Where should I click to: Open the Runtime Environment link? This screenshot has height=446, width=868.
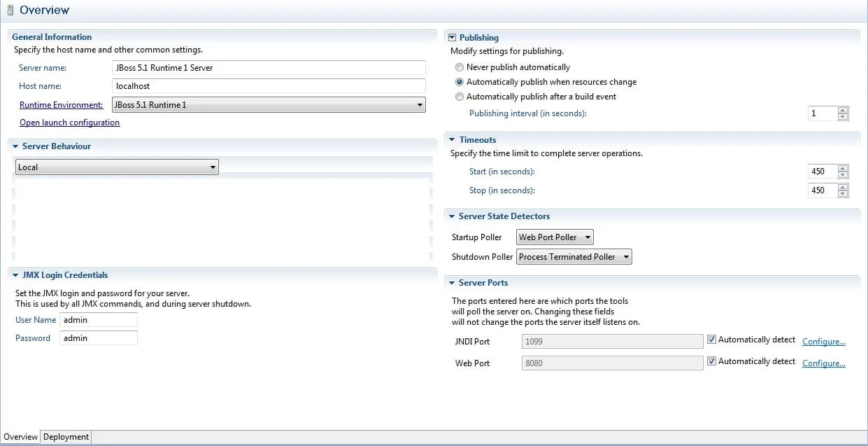click(x=61, y=105)
